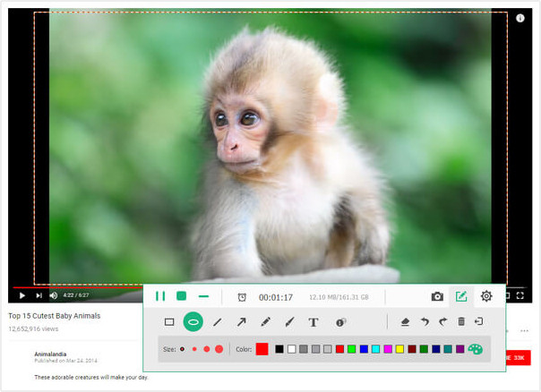541x392 pixels.
Task: Pick the bright green color swatch
Action: point(352,349)
